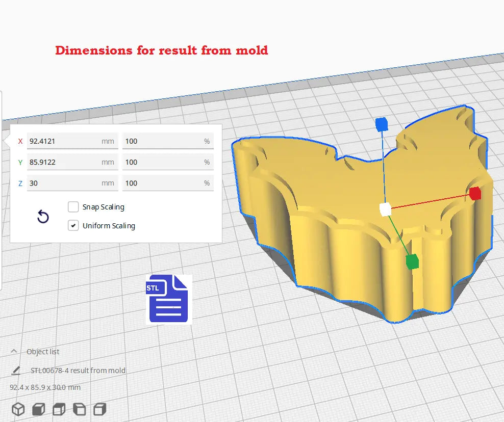Image resolution: width=504 pixels, height=422 pixels.
Task: Click the blue Z-axis scale handle
Action: (382, 124)
